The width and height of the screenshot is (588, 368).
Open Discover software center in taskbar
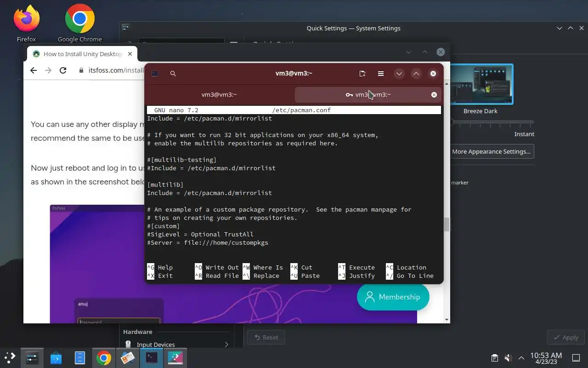pyautogui.click(x=56, y=357)
